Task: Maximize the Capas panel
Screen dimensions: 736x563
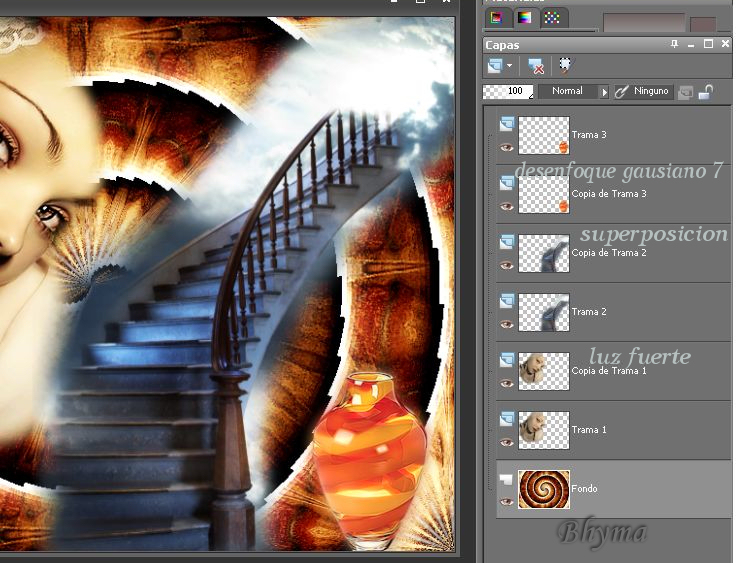Action: [708, 44]
